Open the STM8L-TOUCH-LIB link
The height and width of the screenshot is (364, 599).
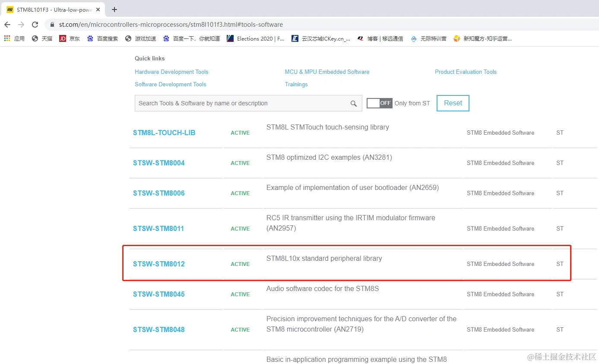[x=164, y=133]
